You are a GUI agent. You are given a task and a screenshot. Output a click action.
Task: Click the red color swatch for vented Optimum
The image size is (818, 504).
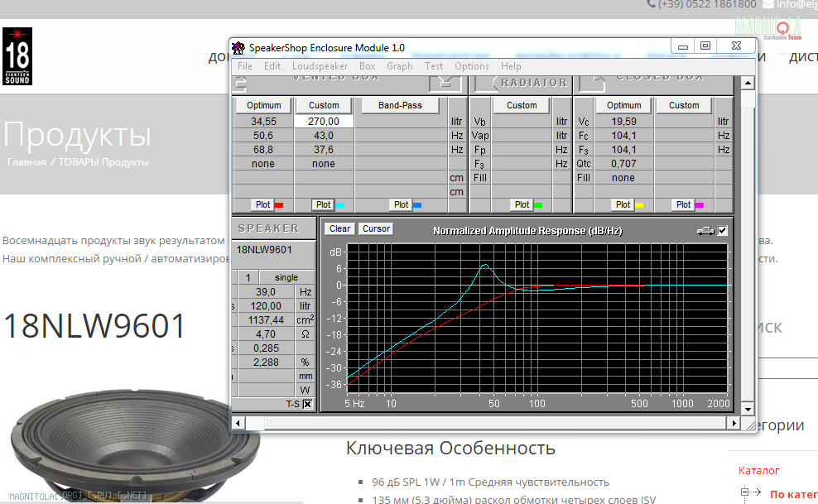tap(279, 205)
